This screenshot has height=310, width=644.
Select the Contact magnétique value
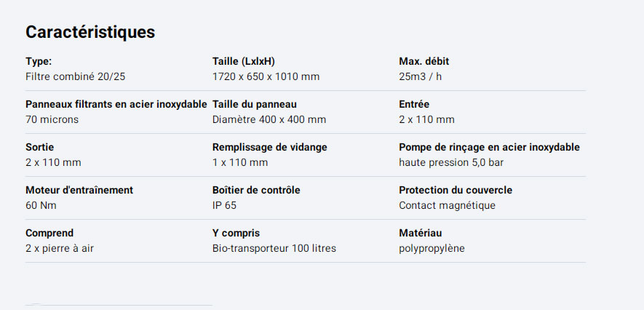(x=447, y=205)
